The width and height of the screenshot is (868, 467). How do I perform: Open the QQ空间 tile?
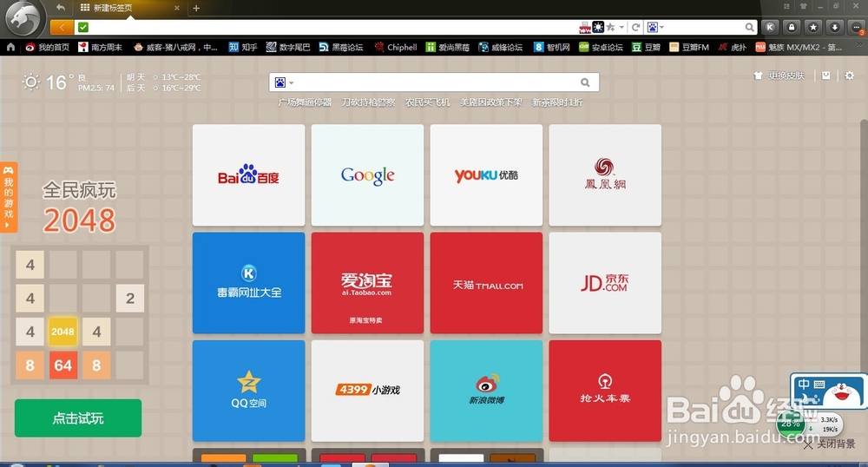[x=248, y=391]
